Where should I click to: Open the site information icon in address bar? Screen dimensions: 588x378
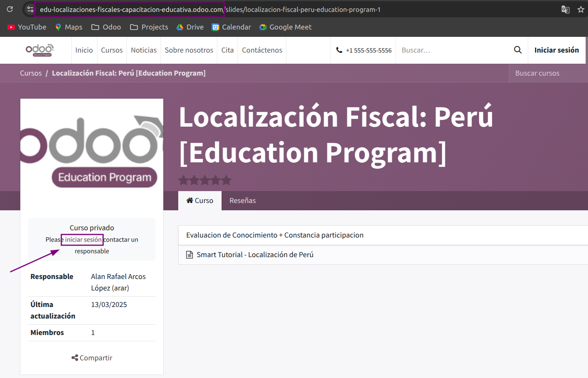(30, 9)
